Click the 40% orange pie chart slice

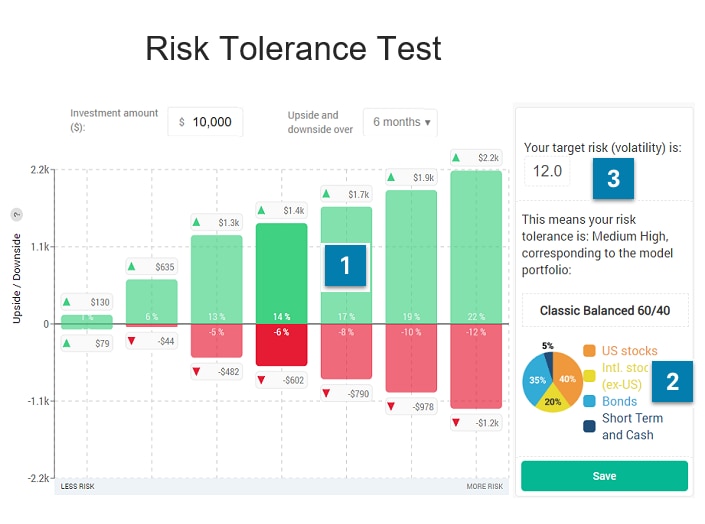[566, 377]
